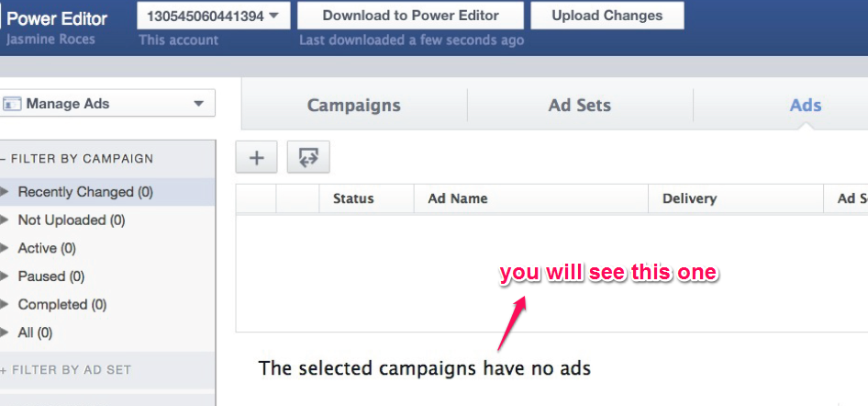Viewport: 868px width, 406px height.
Task: Click the plus icon to create ad
Action: (x=257, y=158)
